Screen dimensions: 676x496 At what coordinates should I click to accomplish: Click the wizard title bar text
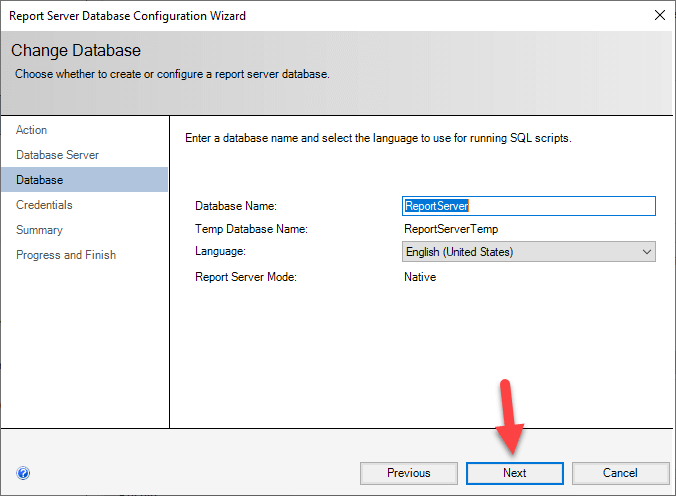point(128,16)
